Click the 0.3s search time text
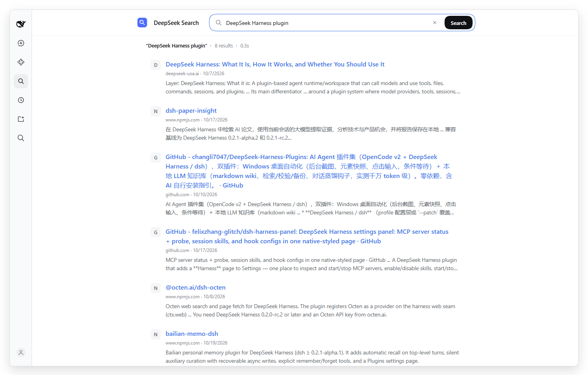Viewport: 588px width, 375px height. [x=245, y=46]
